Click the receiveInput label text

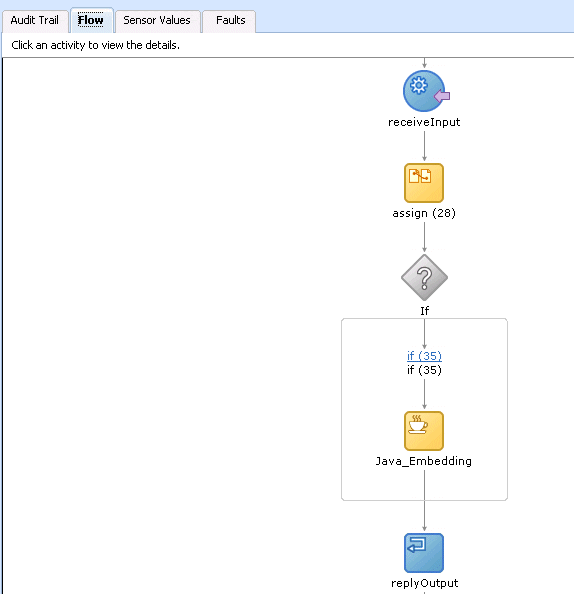(x=424, y=122)
